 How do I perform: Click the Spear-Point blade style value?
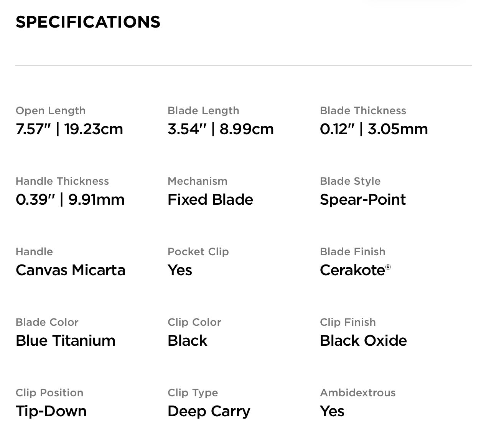(x=362, y=200)
